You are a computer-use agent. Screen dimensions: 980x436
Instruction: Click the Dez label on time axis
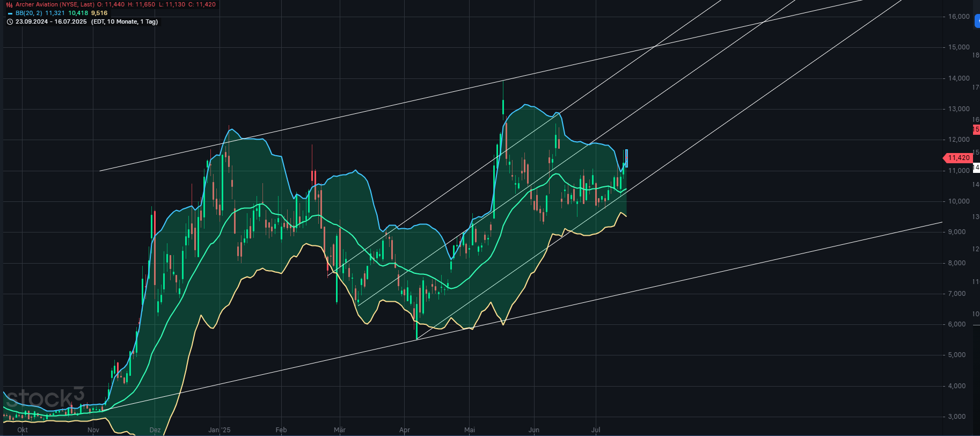tap(155, 430)
